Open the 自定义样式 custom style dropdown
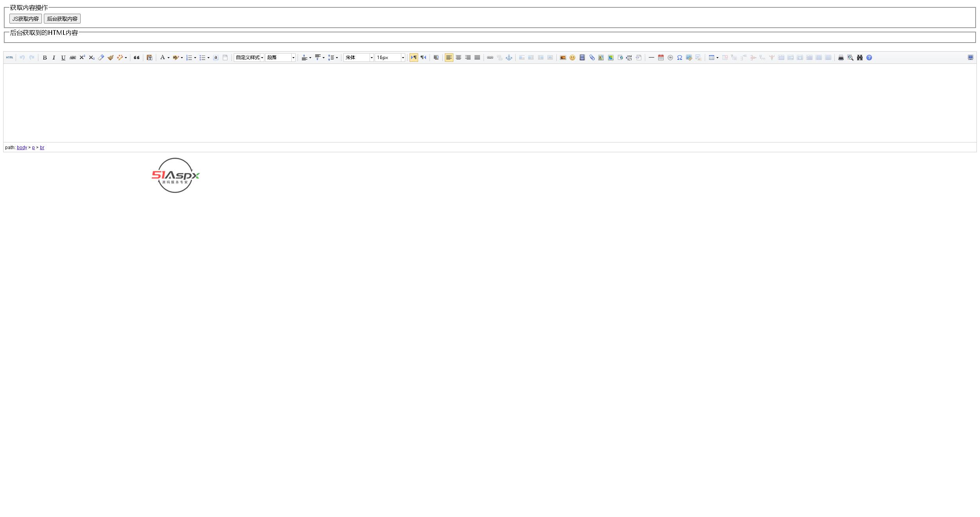 [x=249, y=58]
